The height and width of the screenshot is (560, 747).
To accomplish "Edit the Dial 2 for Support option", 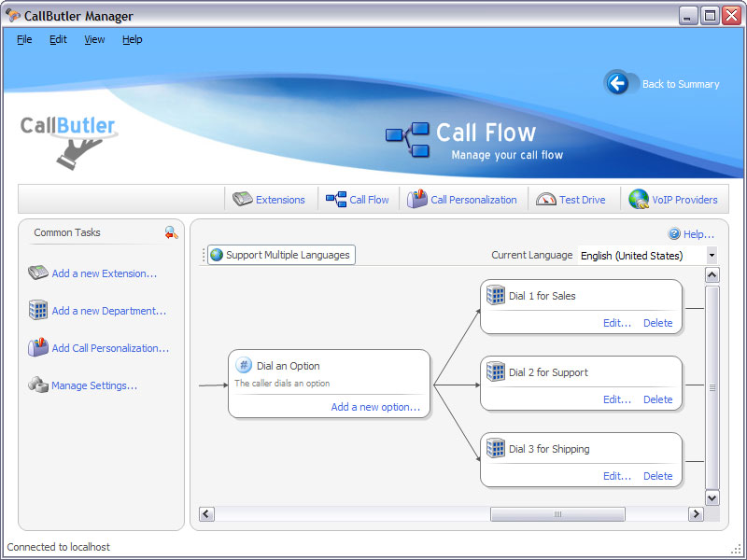I will [617, 399].
